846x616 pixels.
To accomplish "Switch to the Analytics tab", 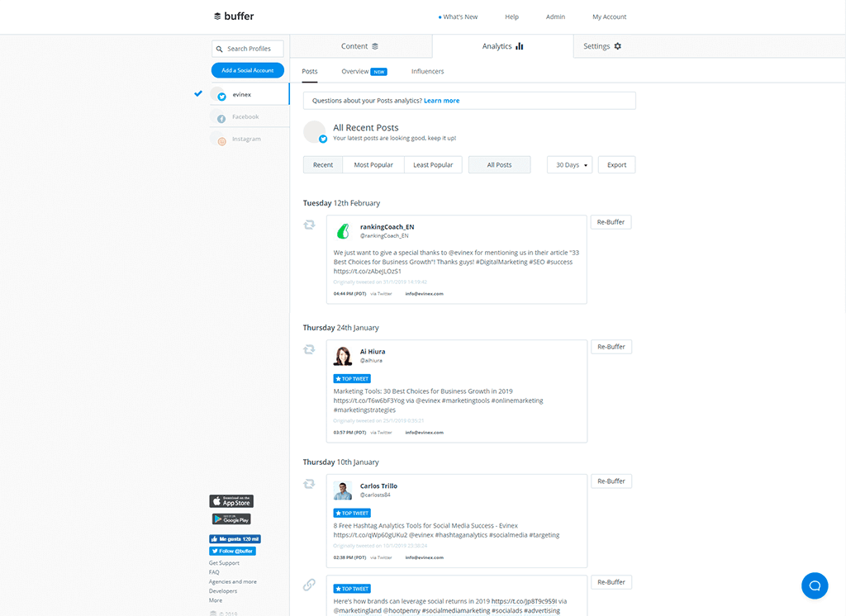I will (503, 46).
